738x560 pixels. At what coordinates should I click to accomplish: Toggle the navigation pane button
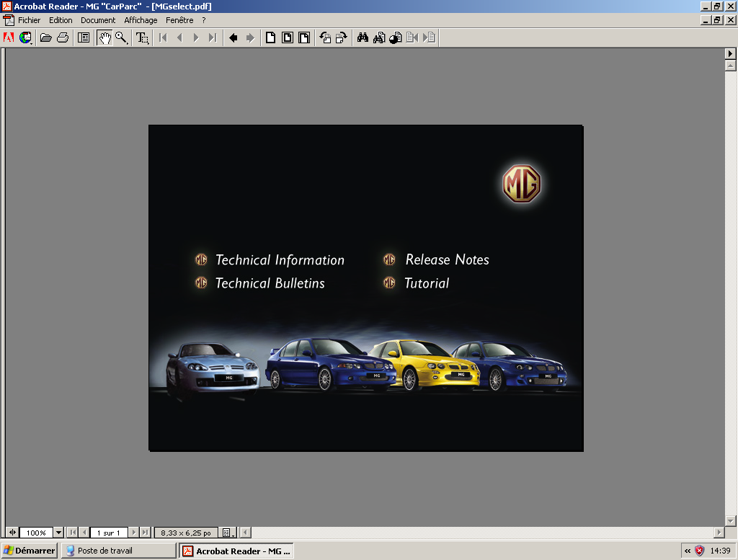click(84, 37)
